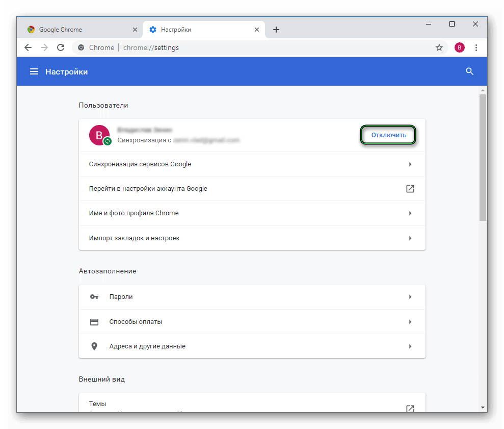Expand the Имя и фото профиля Chrome arrow

pos(410,213)
